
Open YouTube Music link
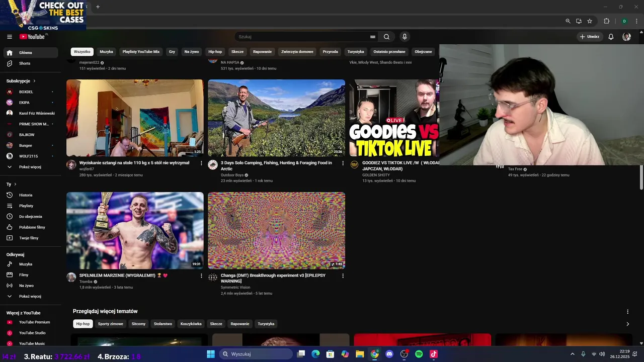pos(31,343)
